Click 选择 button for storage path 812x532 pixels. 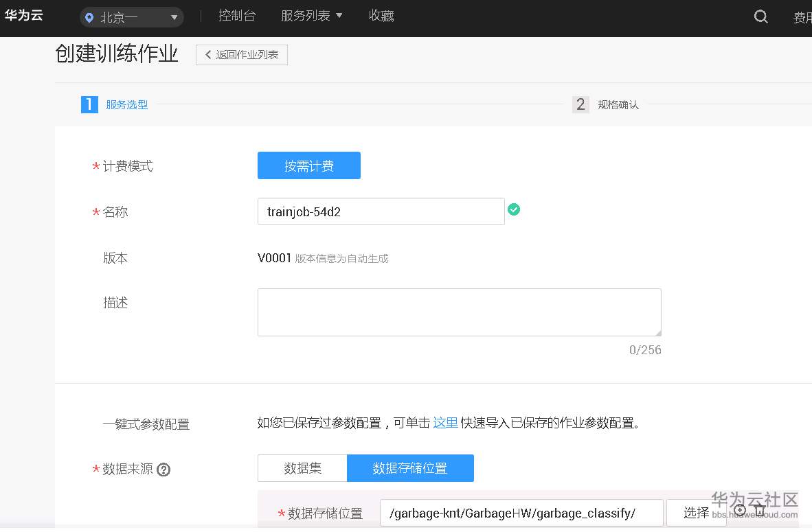696,513
